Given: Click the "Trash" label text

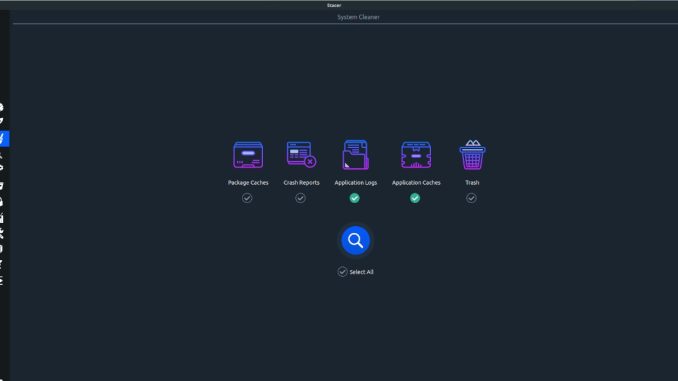Looking at the screenshot, I should [472, 182].
